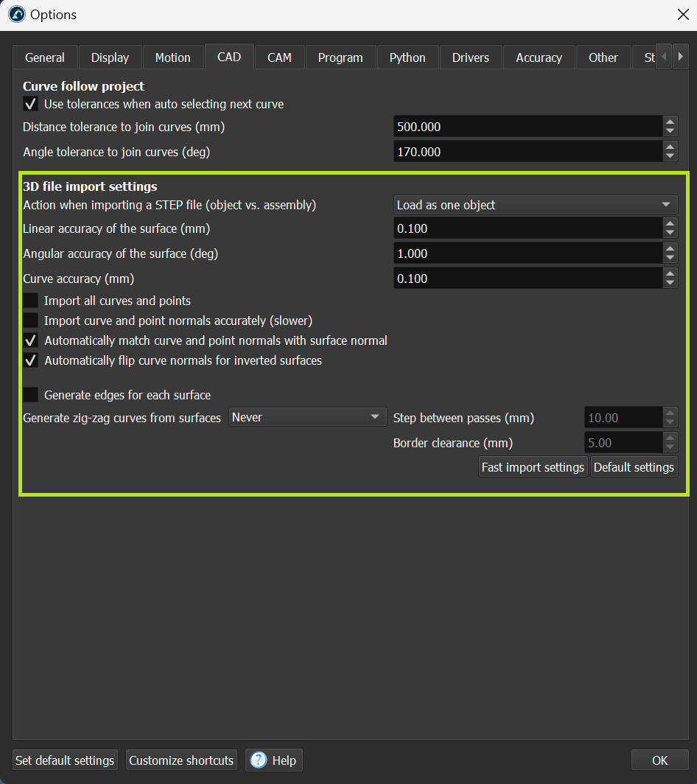
Task: Click Fast import settings button
Action: click(x=533, y=467)
